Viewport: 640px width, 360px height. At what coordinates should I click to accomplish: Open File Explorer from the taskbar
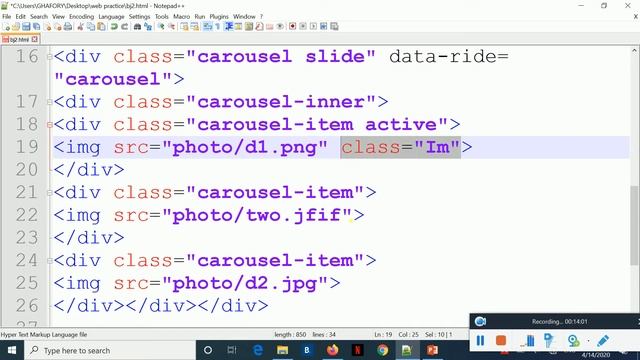tap(282, 350)
